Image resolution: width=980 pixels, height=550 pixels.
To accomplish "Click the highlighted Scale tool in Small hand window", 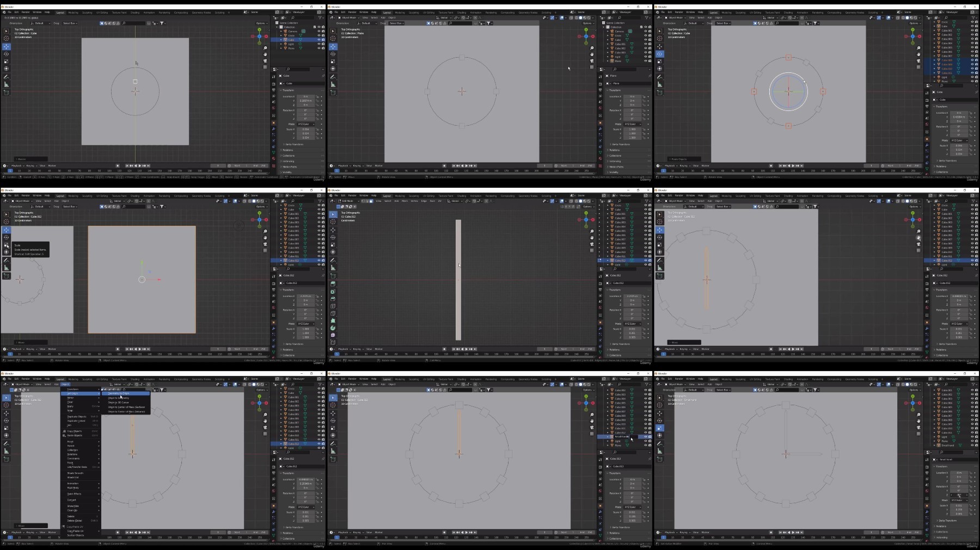I will [660, 428].
